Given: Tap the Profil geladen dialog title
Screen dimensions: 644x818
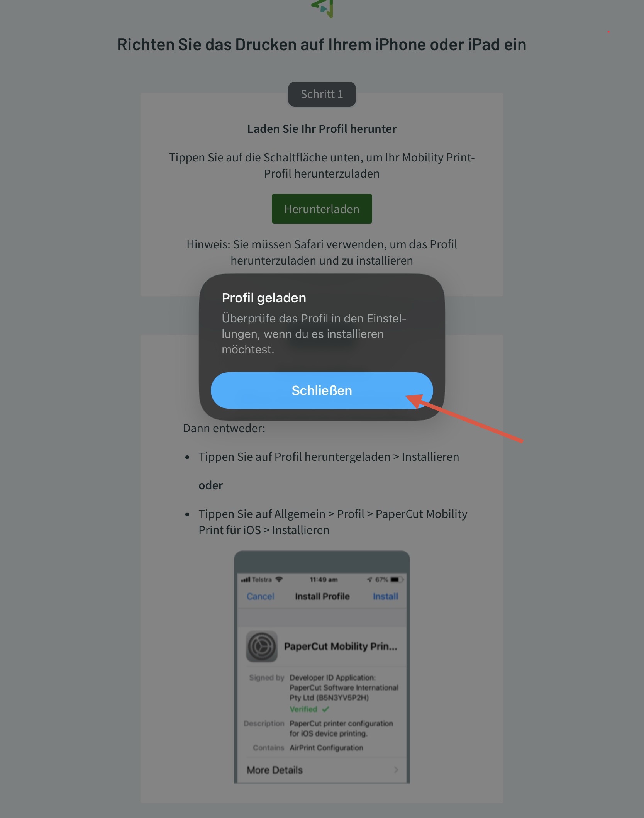Looking at the screenshot, I should tap(264, 298).
